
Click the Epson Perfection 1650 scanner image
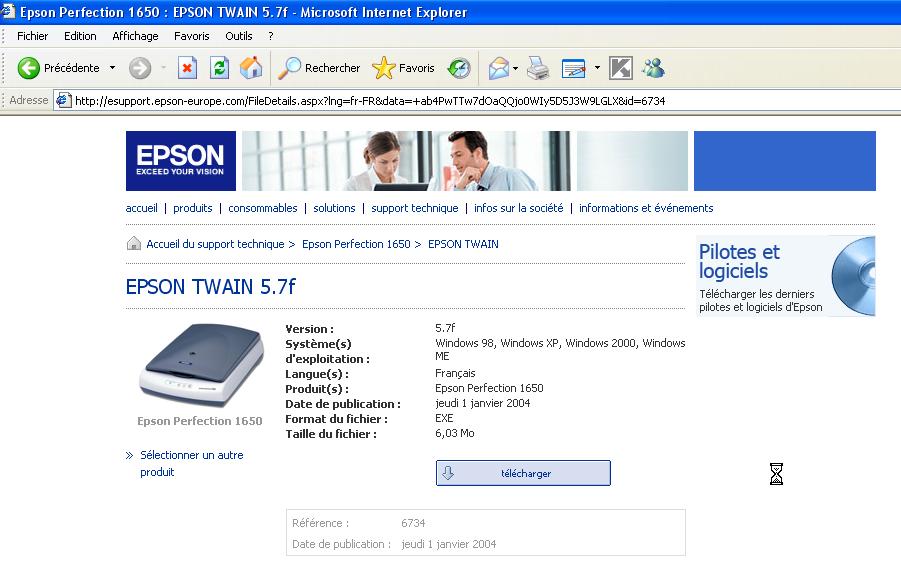[x=201, y=364]
